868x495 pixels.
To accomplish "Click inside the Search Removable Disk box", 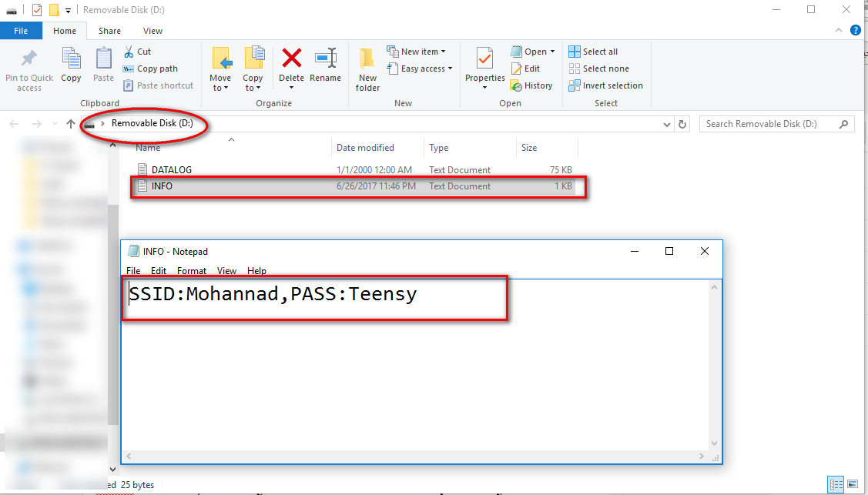I will [770, 123].
